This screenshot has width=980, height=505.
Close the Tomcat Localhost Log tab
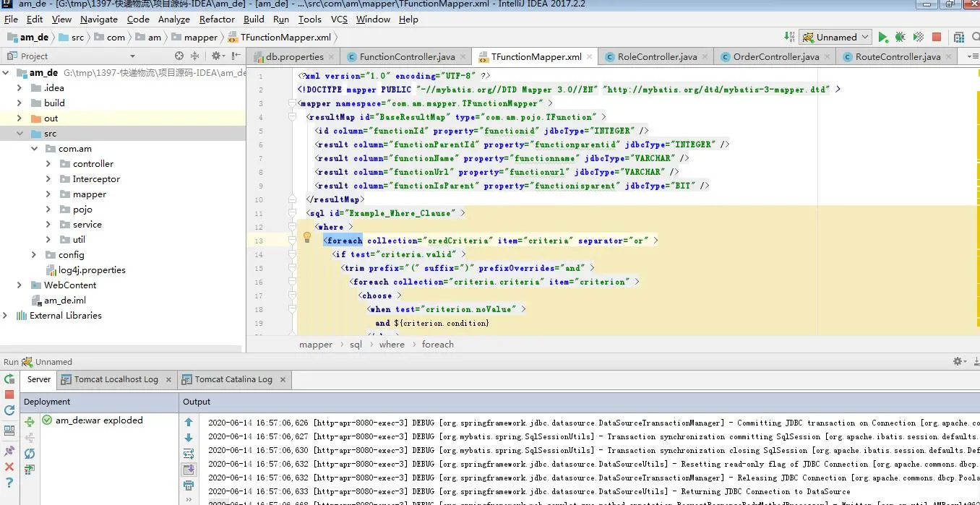pos(168,379)
